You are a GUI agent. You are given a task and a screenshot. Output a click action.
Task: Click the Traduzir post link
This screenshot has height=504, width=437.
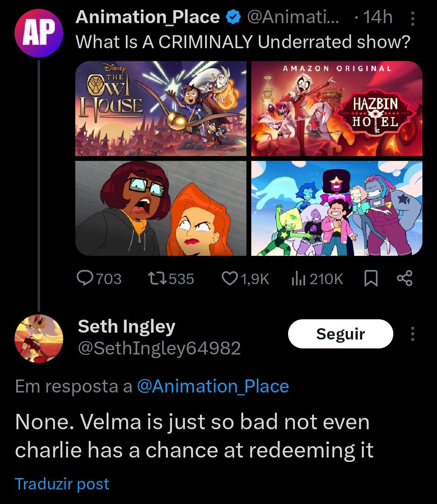coord(62,484)
